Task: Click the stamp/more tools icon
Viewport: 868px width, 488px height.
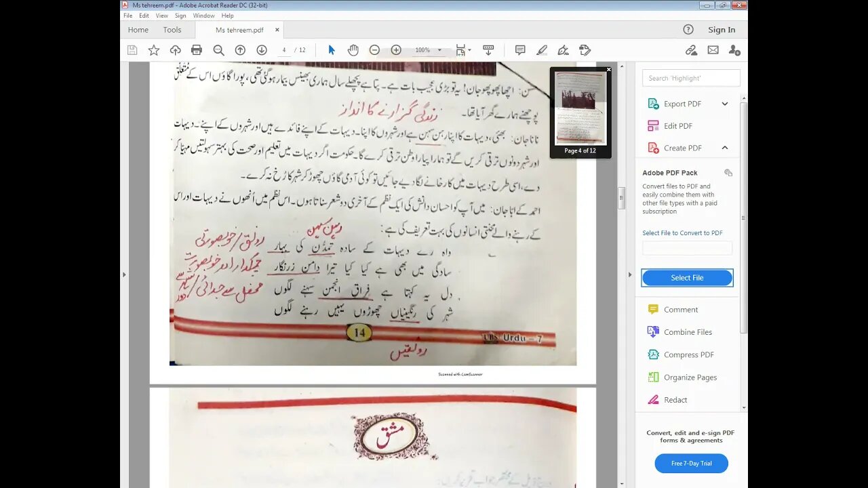Action: [585, 50]
